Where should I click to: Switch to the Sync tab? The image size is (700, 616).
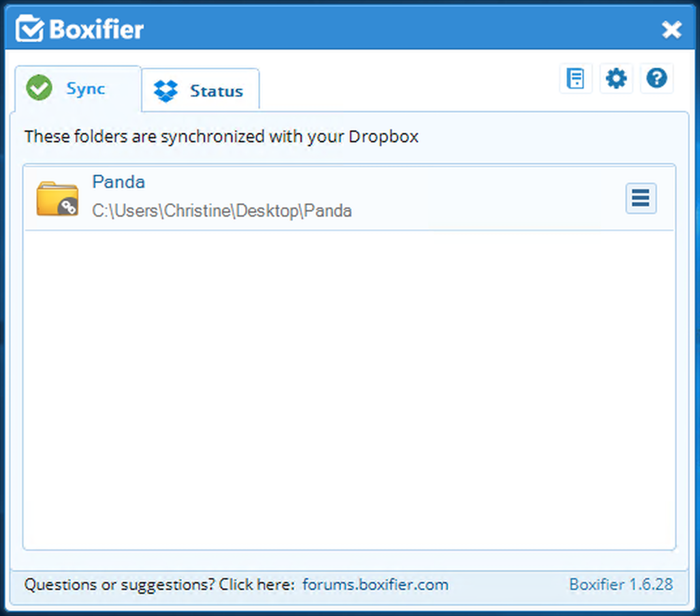click(x=78, y=88)
